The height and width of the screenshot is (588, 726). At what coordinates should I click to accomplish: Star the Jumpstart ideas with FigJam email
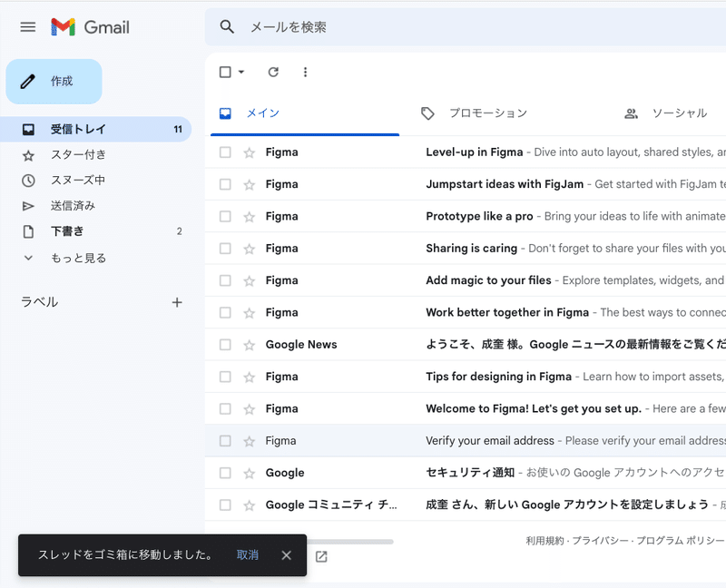[249, 185]
